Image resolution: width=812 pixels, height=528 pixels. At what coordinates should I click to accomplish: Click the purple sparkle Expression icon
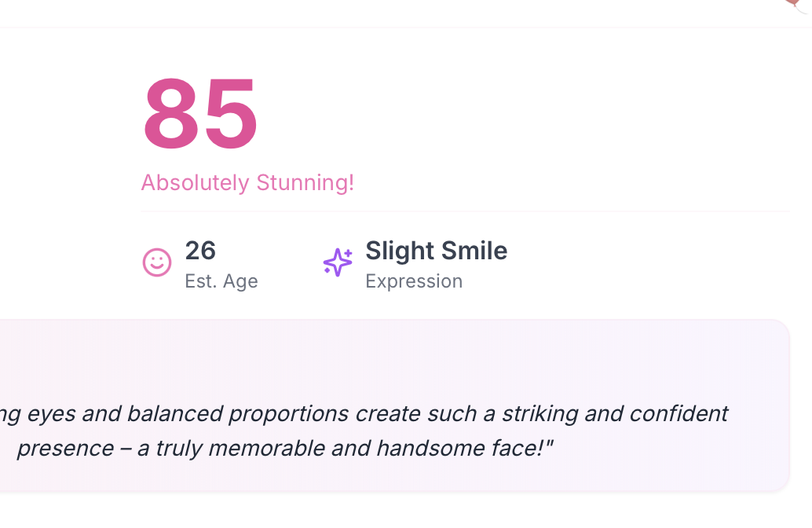pyautogui.click(x=338, y=262)
